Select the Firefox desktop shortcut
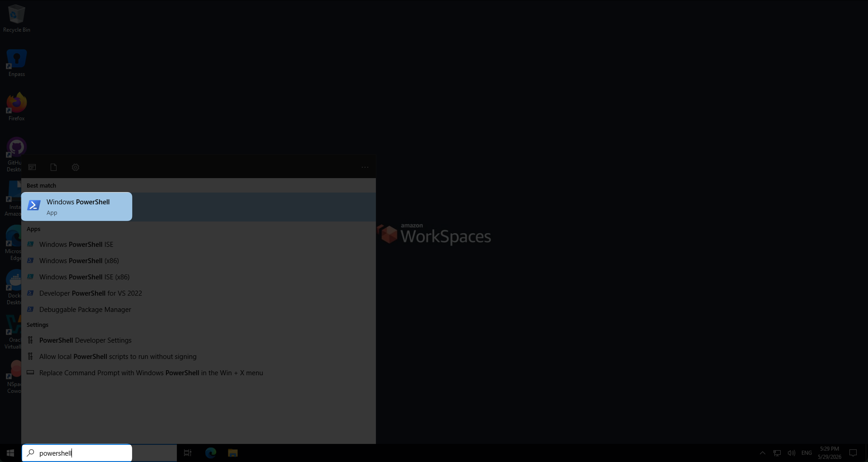This screenshot has width=868, height=462. point(17,107)
